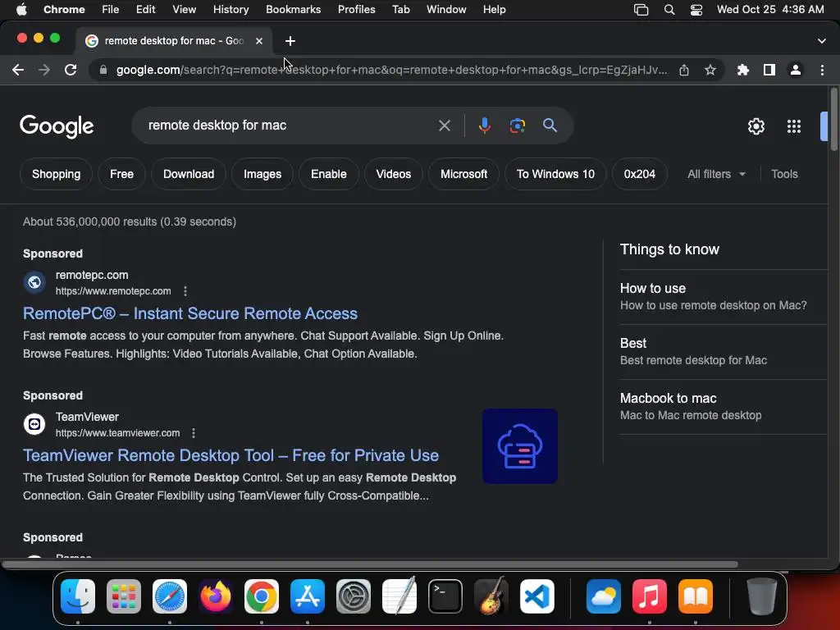Search by image with Lens
Image resolution: width=840 pixels, height=630 pixels.
(x=517, y=126)
